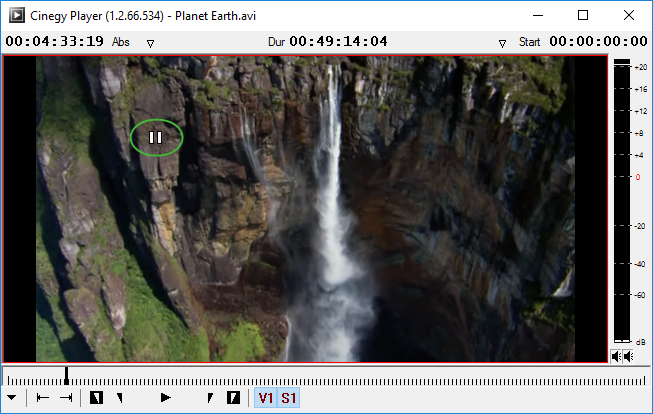Set the Mark Out point
The image size is (653, 414).
pos(233,398)
